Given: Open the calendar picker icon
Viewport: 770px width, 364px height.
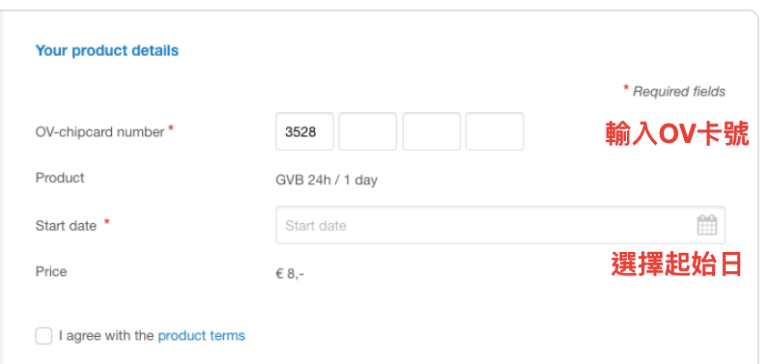Looking at the screenshot, I should pos(707,225).
